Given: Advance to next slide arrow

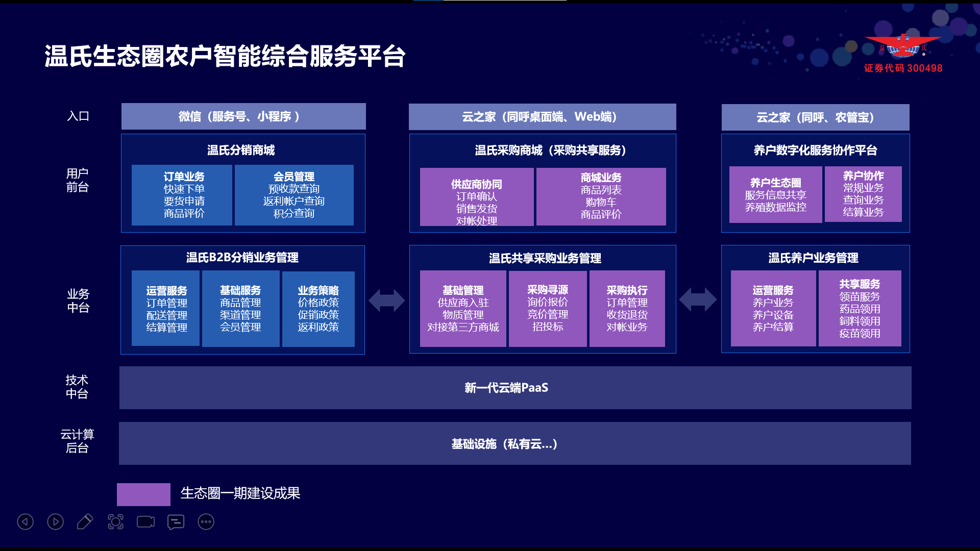Looking at the screenshot, I should 55,521.
